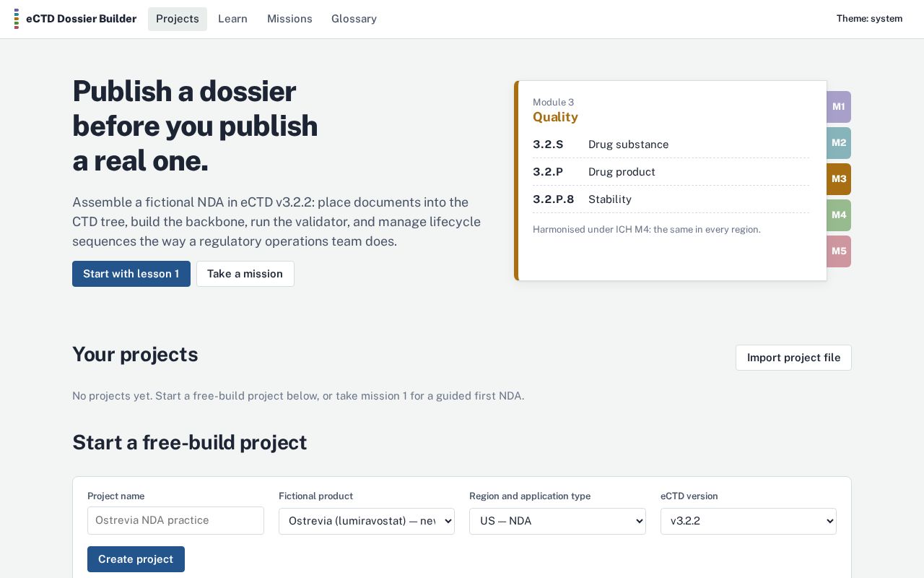Open the Fictional product dropdown

click(x=367, y=521)
